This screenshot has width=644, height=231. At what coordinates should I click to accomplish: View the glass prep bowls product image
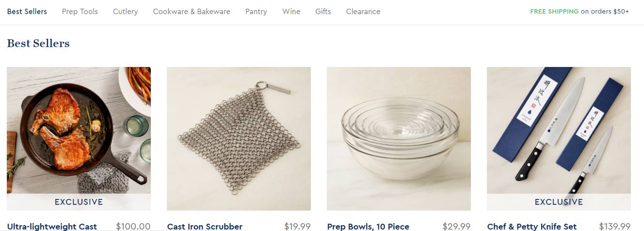(399, 139)
